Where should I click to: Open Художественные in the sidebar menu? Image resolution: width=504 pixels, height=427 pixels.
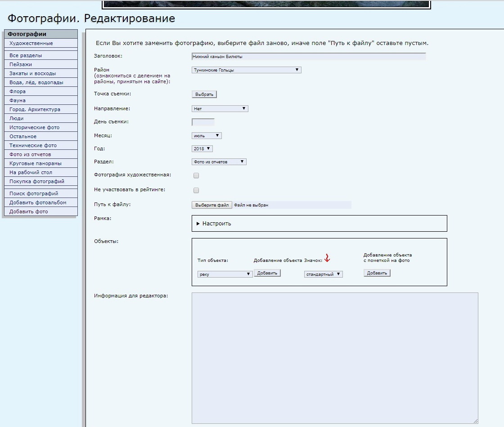pos(41,43)
